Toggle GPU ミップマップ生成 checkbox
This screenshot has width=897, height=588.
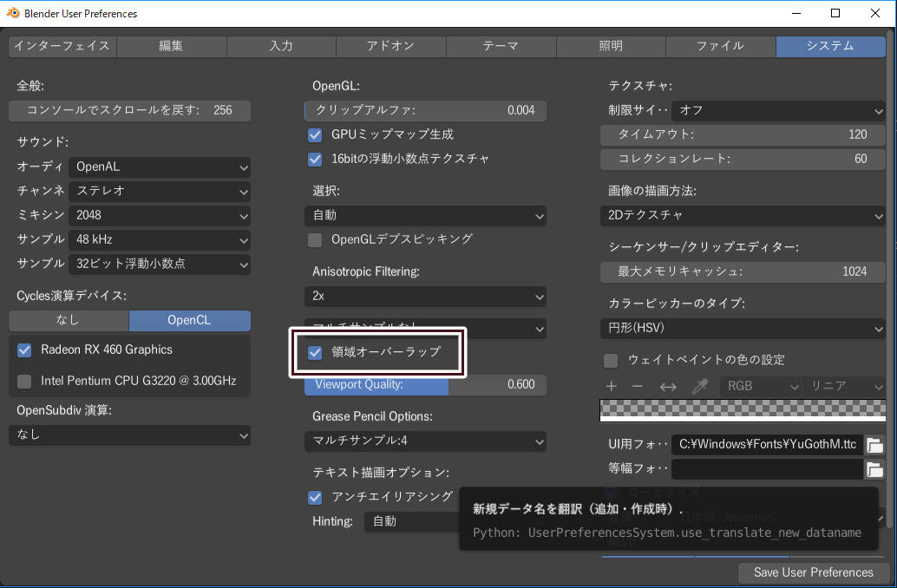coord(315,135)
